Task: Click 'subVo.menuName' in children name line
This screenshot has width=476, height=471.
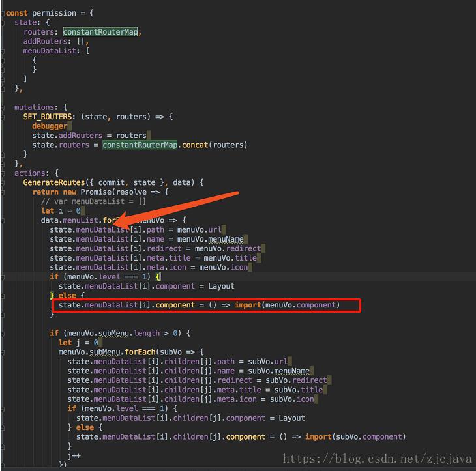Action: (278, 371)
